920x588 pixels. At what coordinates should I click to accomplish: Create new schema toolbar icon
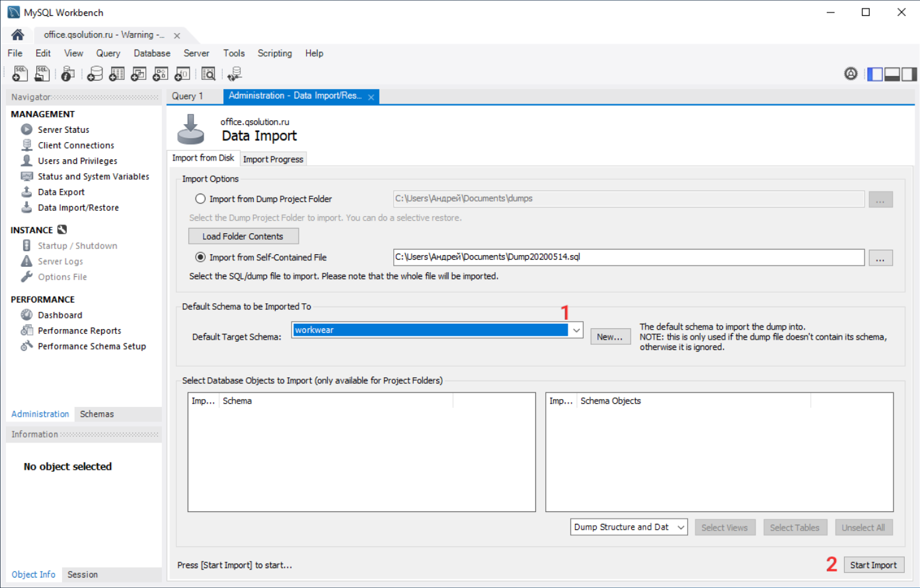pos(95,74)
